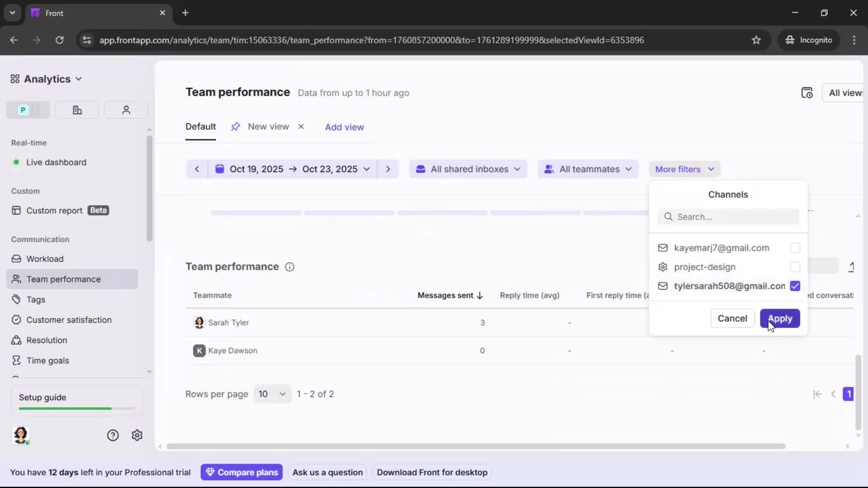This screenshot has width=868, height=488.
Task: Select the New view tab
Action: coord(268,127)
